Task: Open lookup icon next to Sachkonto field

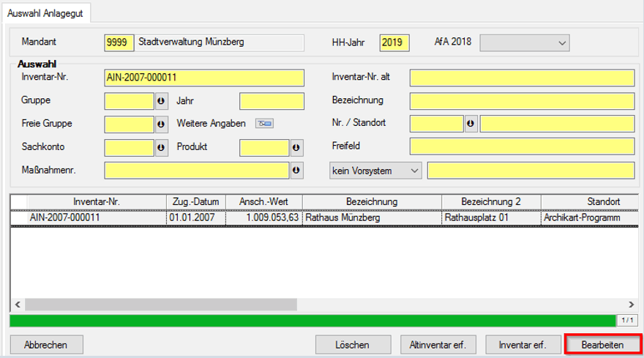Action: tap(162, 148)
